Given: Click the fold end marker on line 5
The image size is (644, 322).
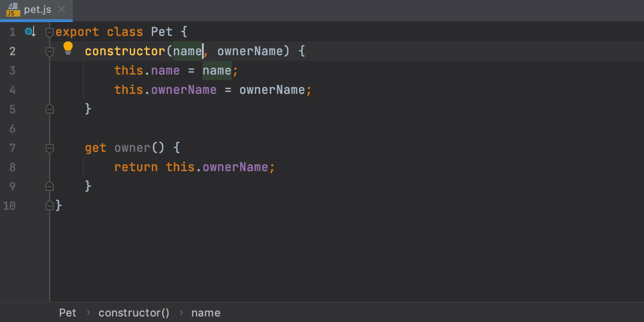Looking at the screenshot, I should [x=50, y=109].
